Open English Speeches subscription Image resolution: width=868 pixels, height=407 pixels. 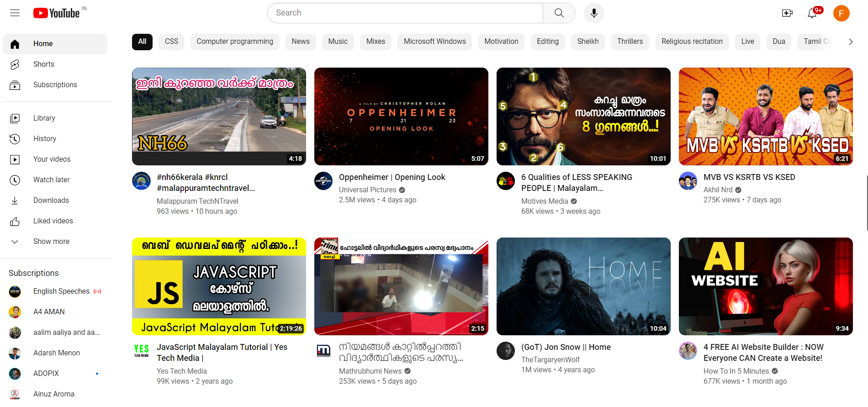(55, 291)
